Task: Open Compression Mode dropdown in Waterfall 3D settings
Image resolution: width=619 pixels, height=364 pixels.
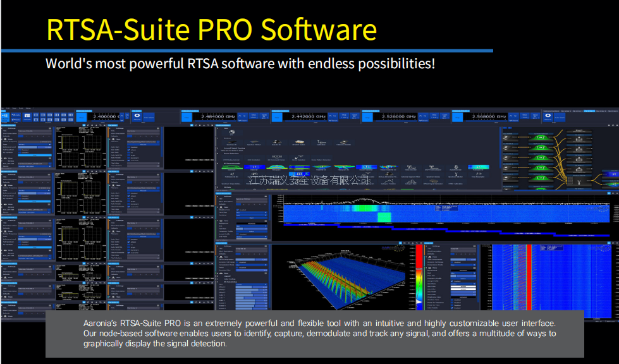Action: point(252,265)
